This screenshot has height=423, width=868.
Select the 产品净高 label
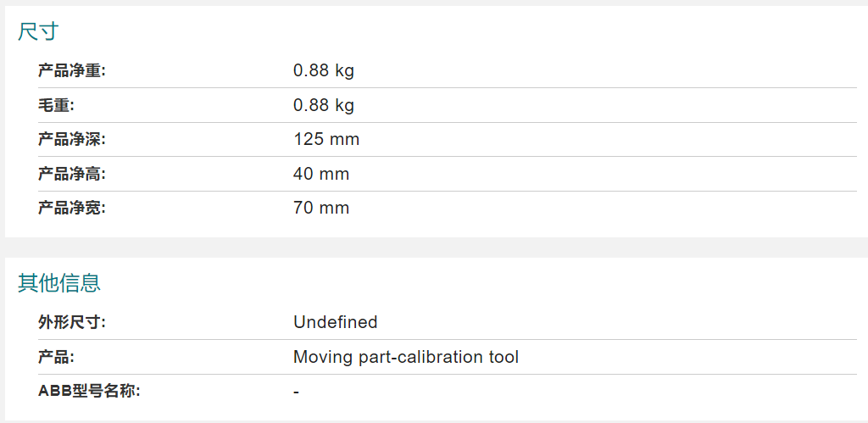coord(71,174)
